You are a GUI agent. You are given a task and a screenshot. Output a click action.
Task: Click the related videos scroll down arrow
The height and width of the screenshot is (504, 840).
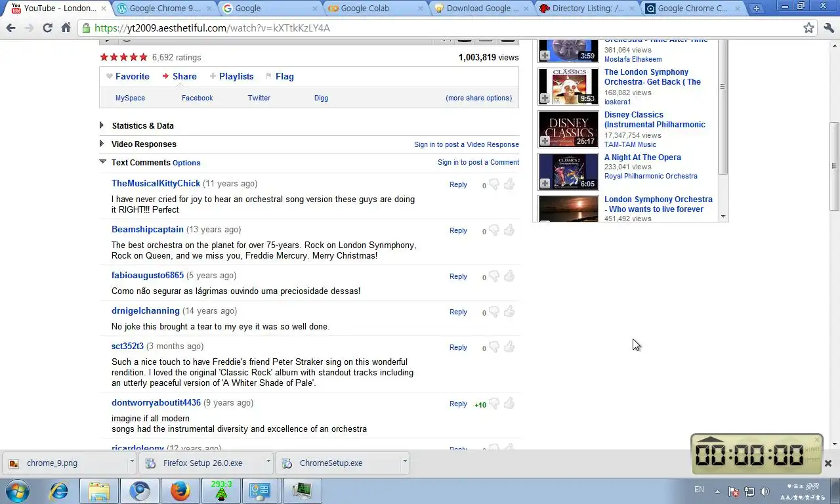tap(723, 217)
